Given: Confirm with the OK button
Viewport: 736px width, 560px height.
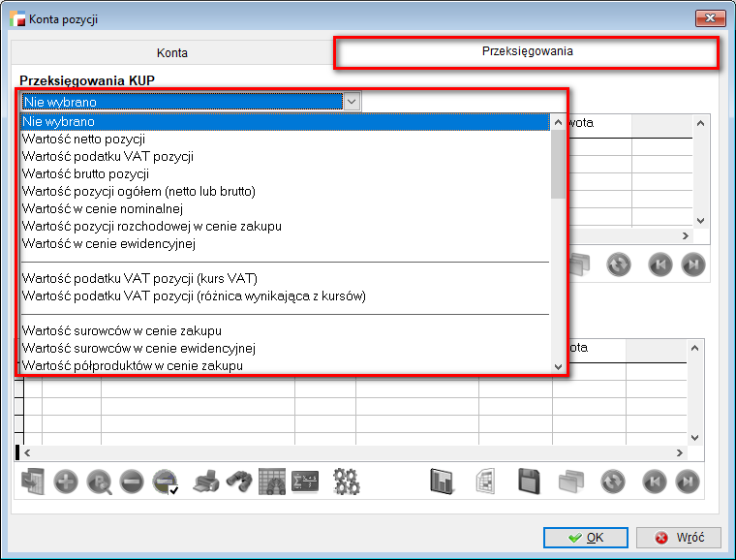Looking at the screenshot, I should click(585, 537).
